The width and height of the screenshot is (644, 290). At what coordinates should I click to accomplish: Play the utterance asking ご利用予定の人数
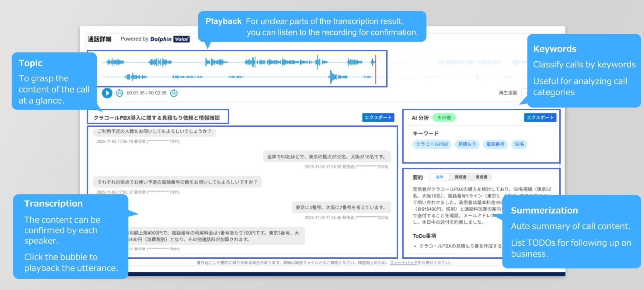click(x=154, y=132)
